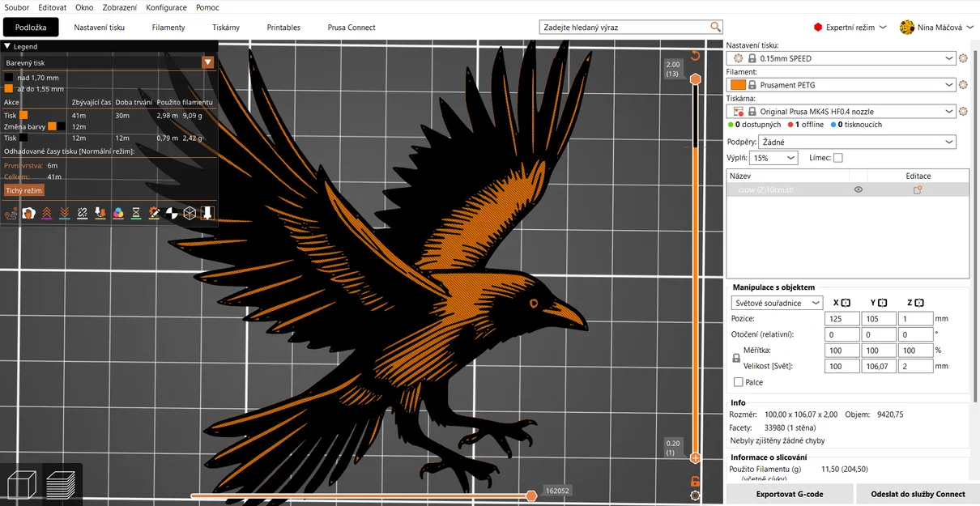Toggle X axis mirror button

click(x=846, y=303)
